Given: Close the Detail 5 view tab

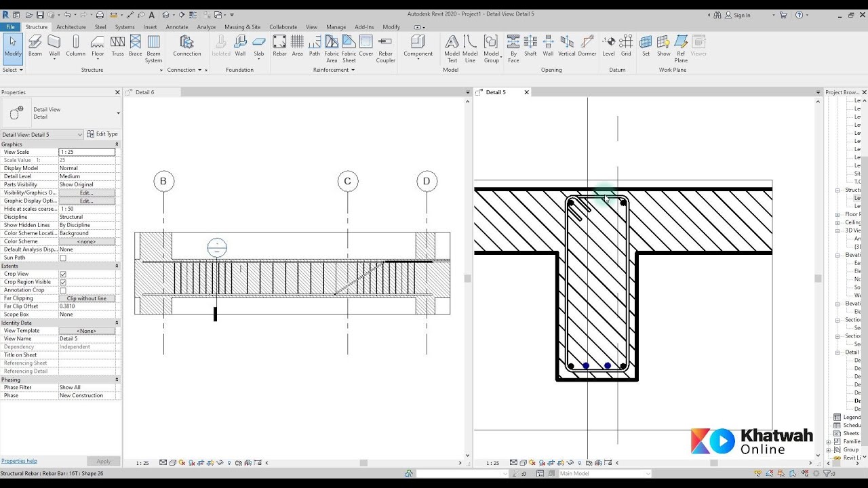Looking at the screenshot, I should pos(526,92).
